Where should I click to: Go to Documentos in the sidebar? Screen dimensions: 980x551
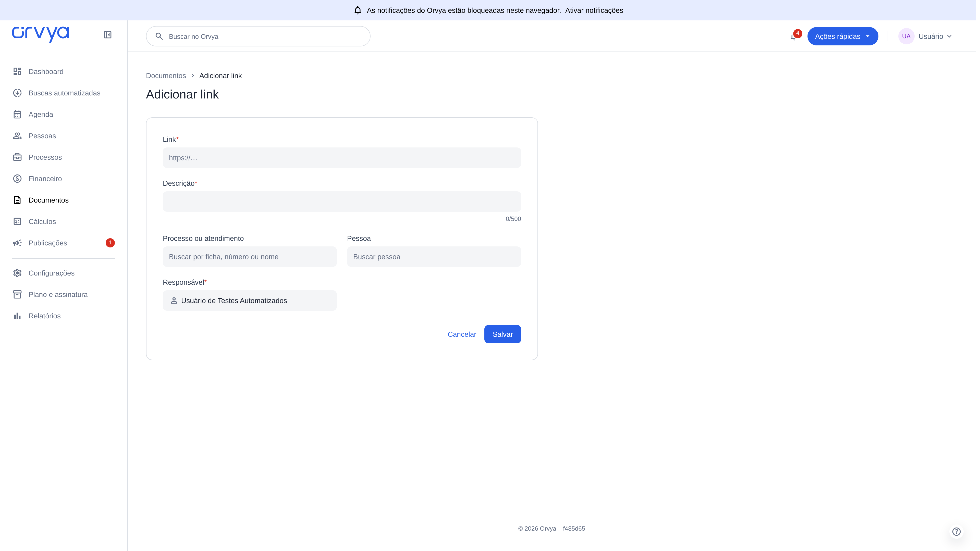[64, 200]
